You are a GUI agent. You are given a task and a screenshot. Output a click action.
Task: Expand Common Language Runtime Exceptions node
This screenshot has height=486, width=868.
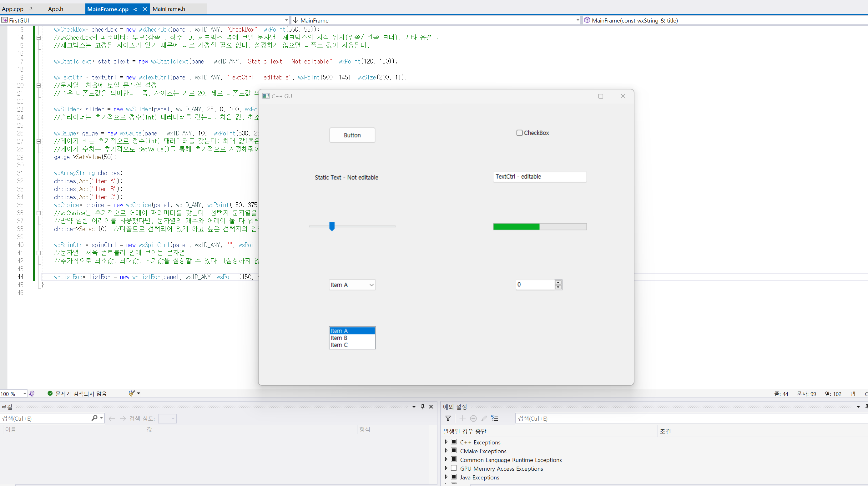[x=446, y=459]
